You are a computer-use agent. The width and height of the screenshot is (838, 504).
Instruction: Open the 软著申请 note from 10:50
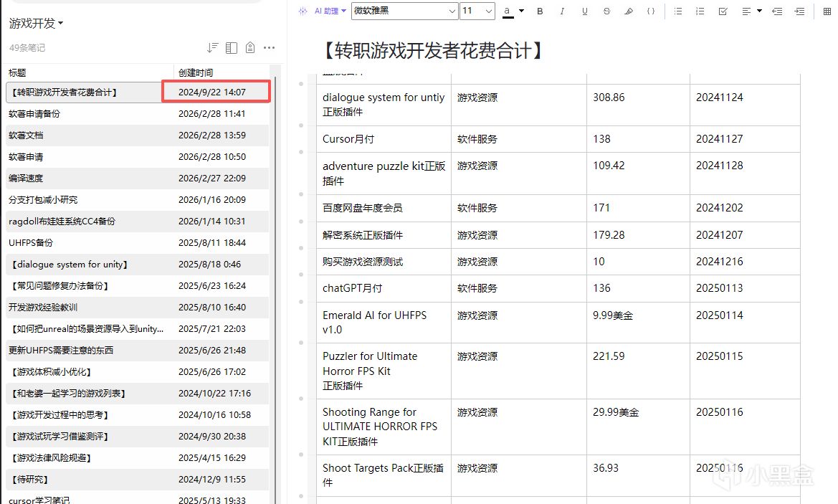tap(138, 156)
